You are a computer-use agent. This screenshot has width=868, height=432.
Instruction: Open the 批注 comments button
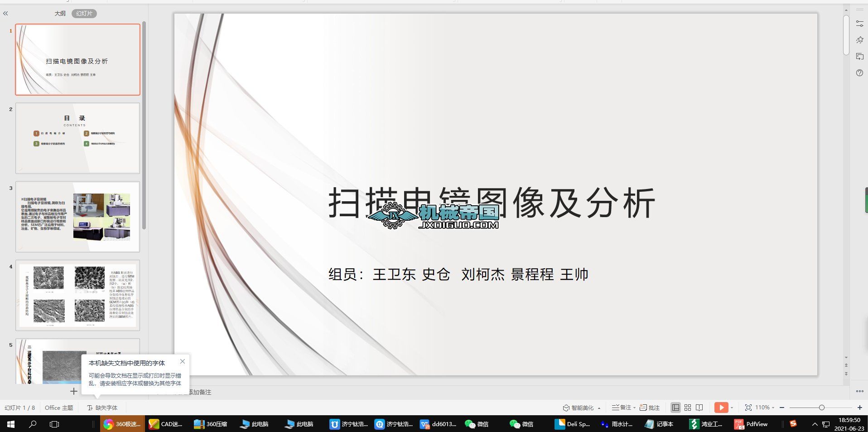(x=649, y=408)
